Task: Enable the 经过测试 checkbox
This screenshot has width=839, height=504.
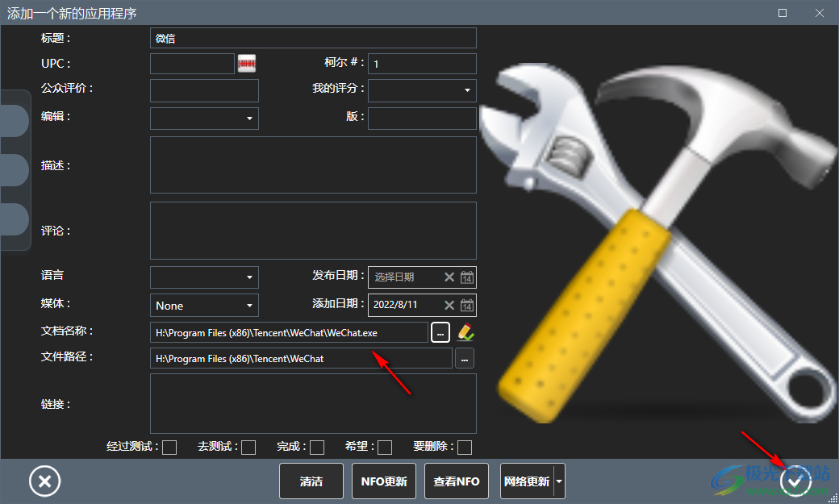Action: [x=169, y=447]
